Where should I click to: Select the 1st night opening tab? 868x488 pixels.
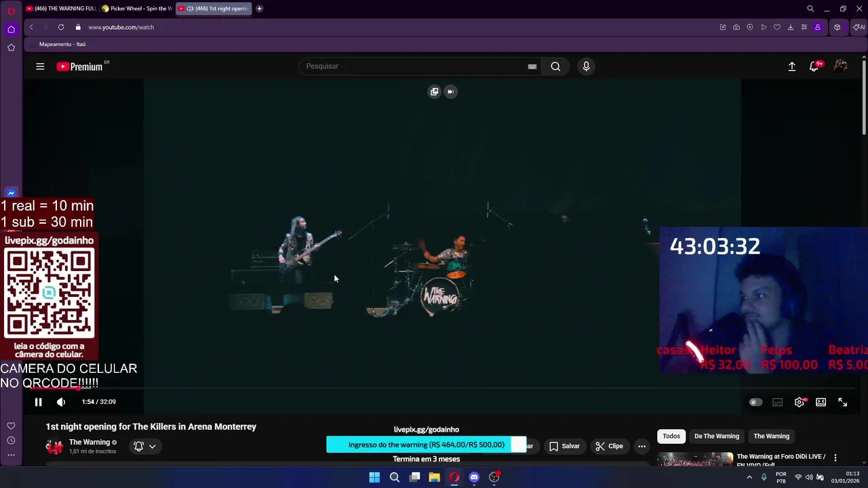pos(214,9)
